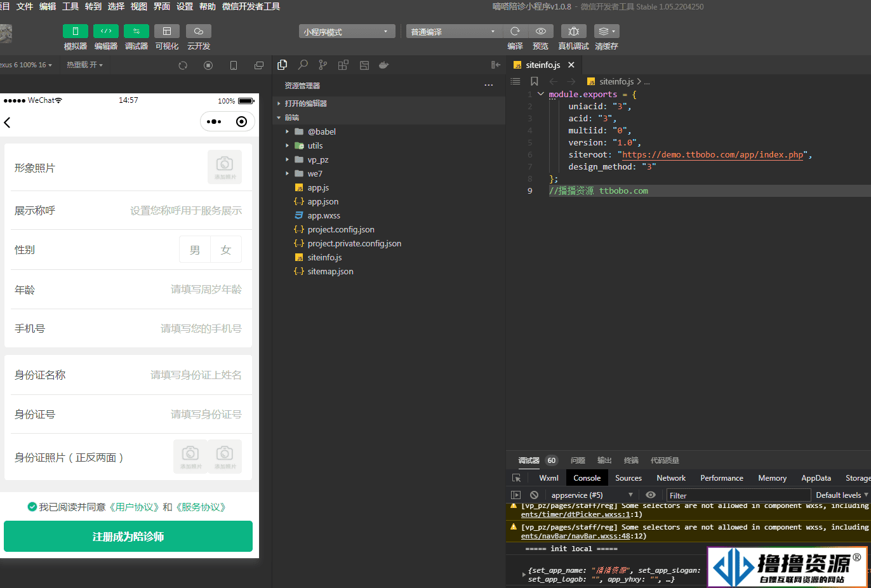871x588 pixels.
Task: Open the 普通编译 compile mode dropdown
Action: click(x=454, y=32)
